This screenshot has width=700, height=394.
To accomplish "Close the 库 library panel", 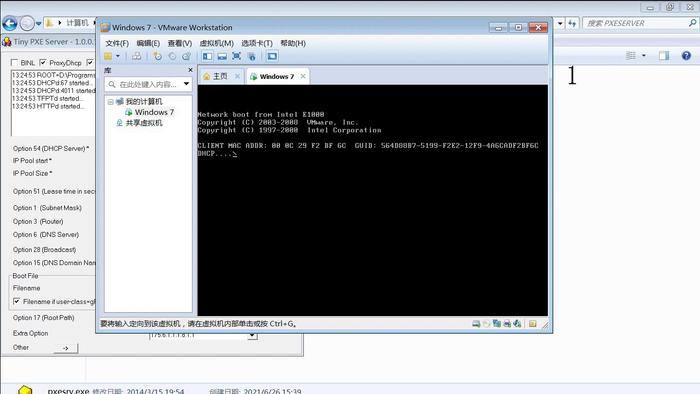I will (191, 70).
